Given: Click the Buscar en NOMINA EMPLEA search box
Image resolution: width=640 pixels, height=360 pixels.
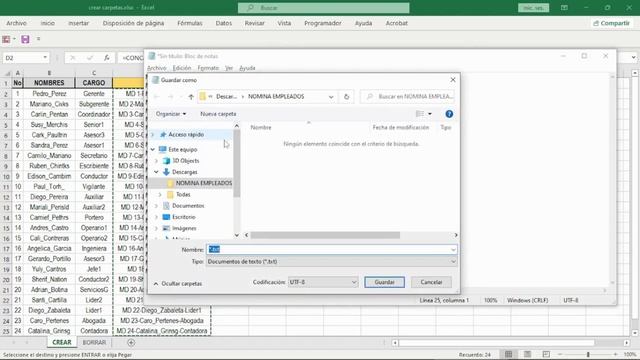Looking at the screenshot, I should point(408,97).
